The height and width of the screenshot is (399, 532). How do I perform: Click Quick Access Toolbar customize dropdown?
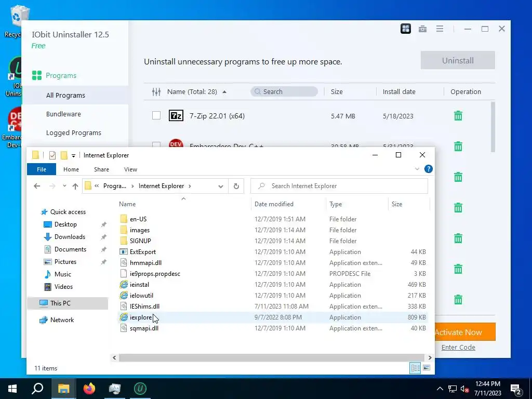click(x=73, y=155)
